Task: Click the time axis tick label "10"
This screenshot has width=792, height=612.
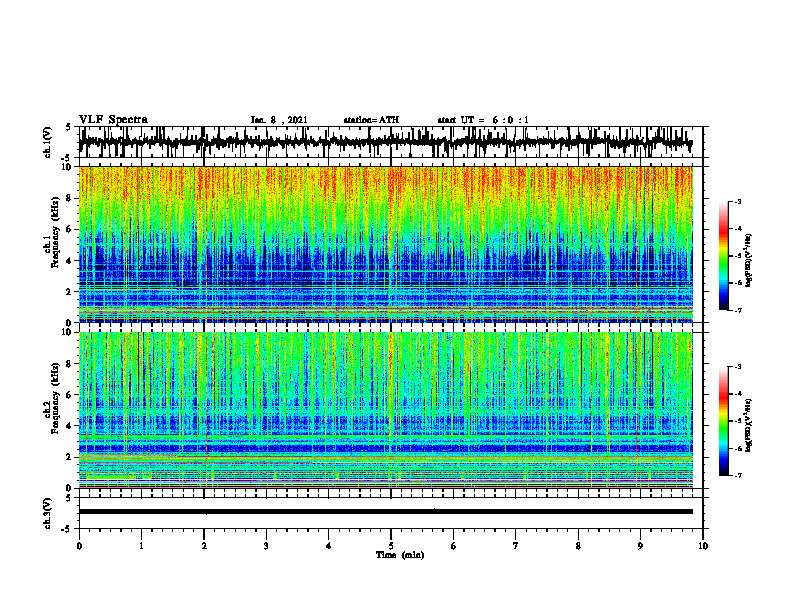Action: coord(703,546)
